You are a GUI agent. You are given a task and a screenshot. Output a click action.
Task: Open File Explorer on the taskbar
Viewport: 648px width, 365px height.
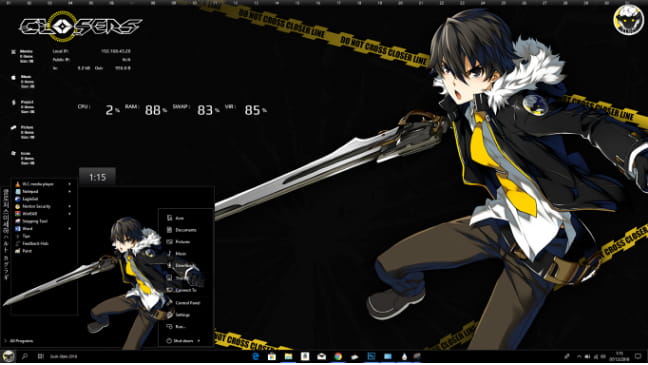tap(288, 356)
